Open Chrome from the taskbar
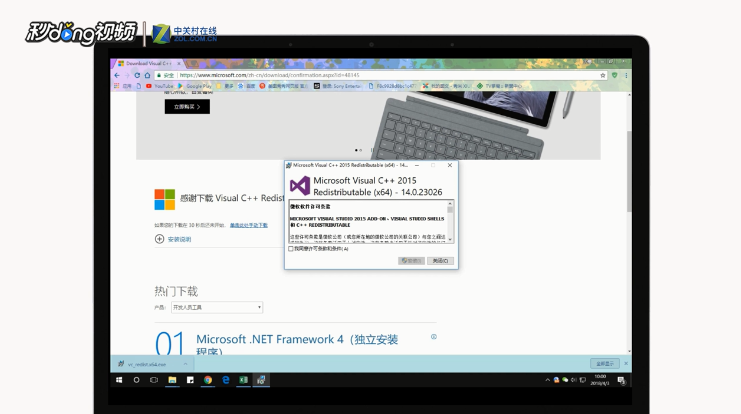This screenshot has height=414, width=741. 208,380
